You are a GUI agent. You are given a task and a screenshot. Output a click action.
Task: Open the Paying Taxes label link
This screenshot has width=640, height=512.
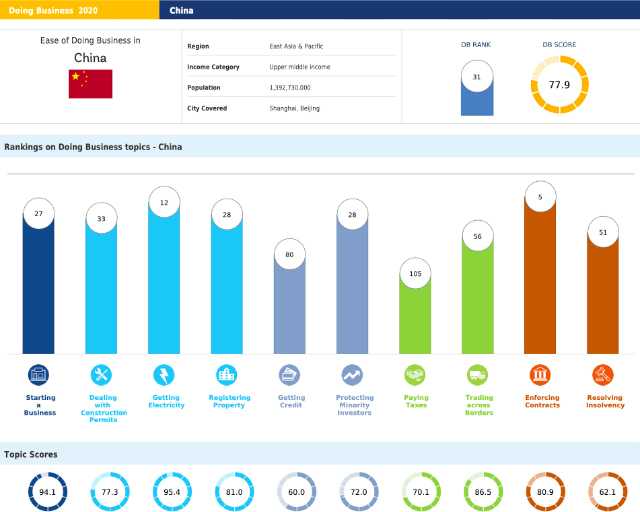[416, 401]
